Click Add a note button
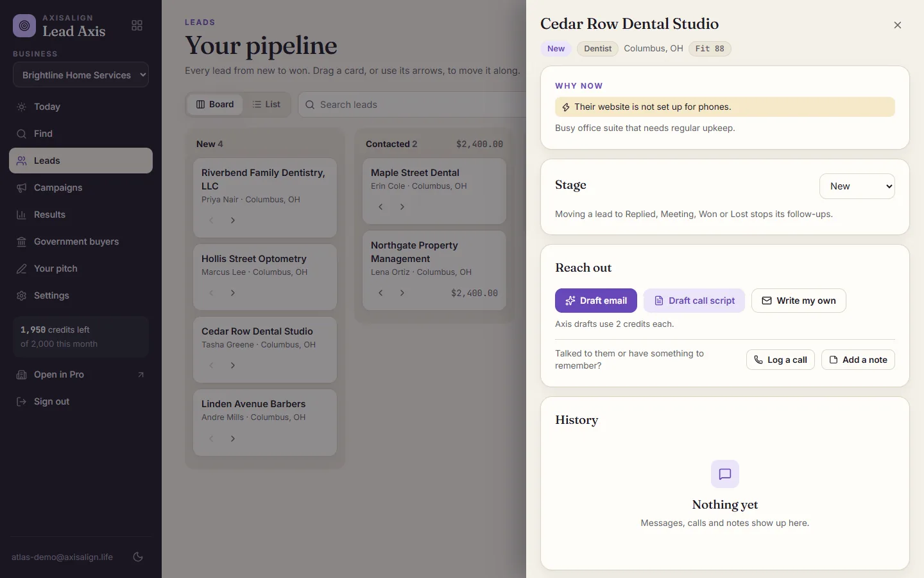Image resolution: width=924 pixels, height=578 pixels. [858, 360]
